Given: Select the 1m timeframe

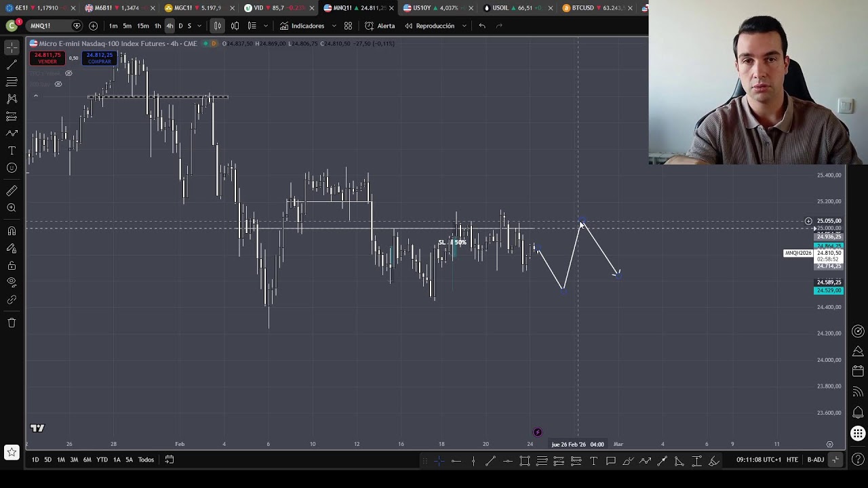Looking at the screenshot, I should [x=113, y=26].
